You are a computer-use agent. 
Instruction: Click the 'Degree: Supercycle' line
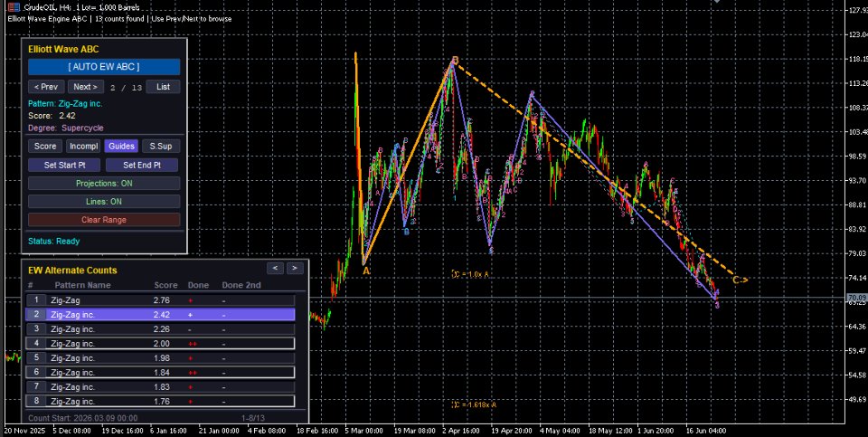click(x=66, y=128)
